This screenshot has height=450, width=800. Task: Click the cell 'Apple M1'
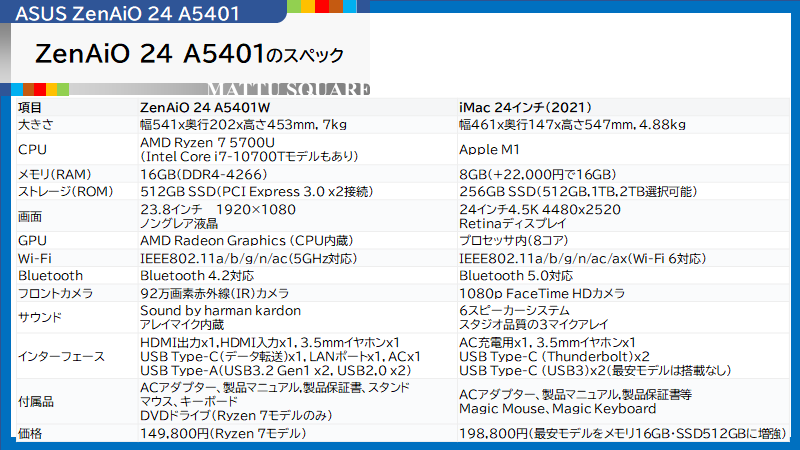(489, 149)
